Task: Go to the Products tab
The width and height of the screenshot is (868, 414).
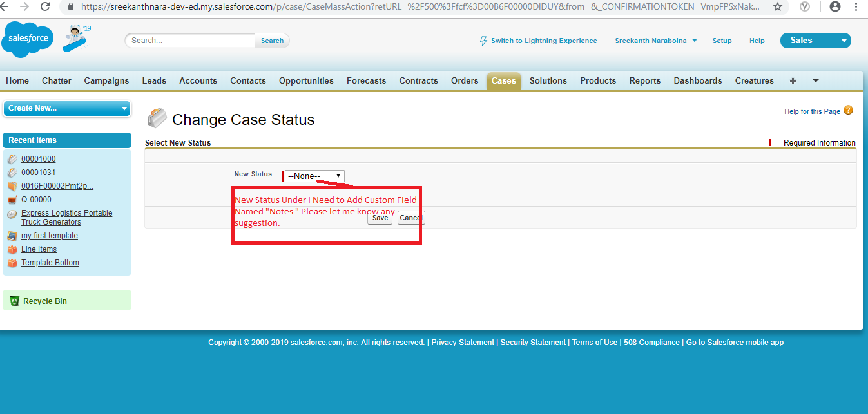Action: 598,80
